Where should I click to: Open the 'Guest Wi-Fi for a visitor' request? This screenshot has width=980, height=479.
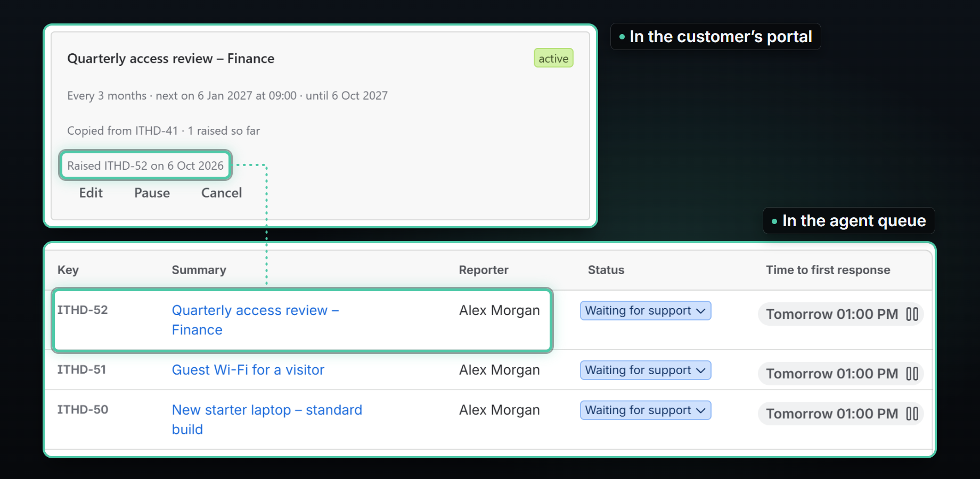click(x=248, y=370)
